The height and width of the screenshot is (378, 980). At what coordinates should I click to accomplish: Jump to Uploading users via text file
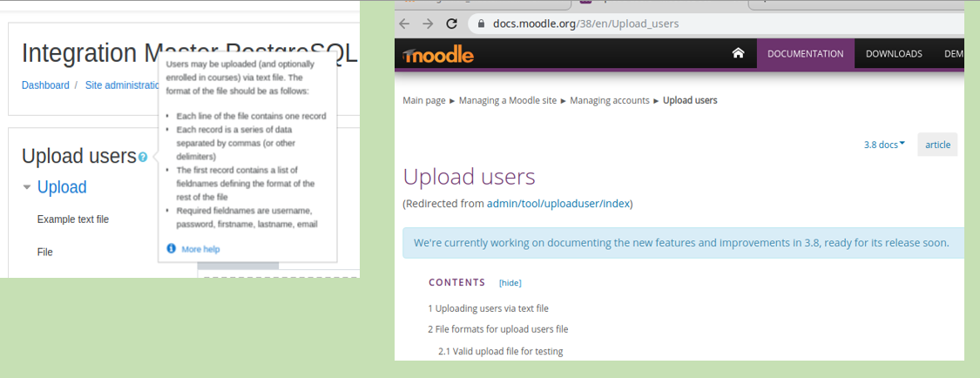pos(488,308)
